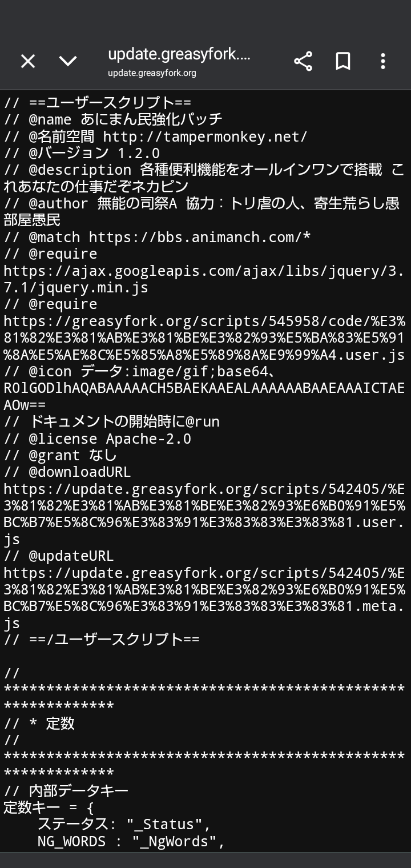Close the custom tab with X
This screenshot has width=411, height=868.
(28, 61)
